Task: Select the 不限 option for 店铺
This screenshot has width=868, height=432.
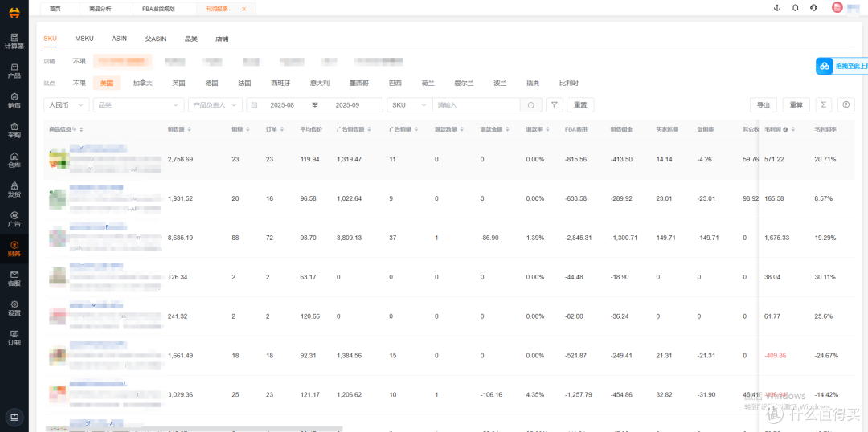Action: pyautogui.click(x=79, y=61)
